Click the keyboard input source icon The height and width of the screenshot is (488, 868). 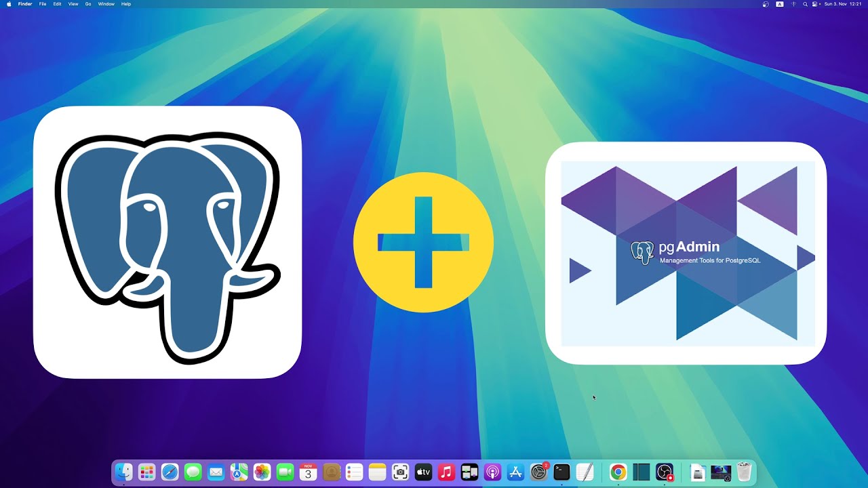779,4
